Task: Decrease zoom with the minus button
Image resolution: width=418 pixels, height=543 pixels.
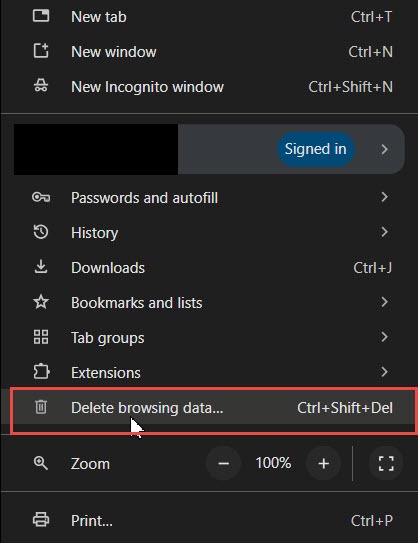Action: [x=223, y=463]
